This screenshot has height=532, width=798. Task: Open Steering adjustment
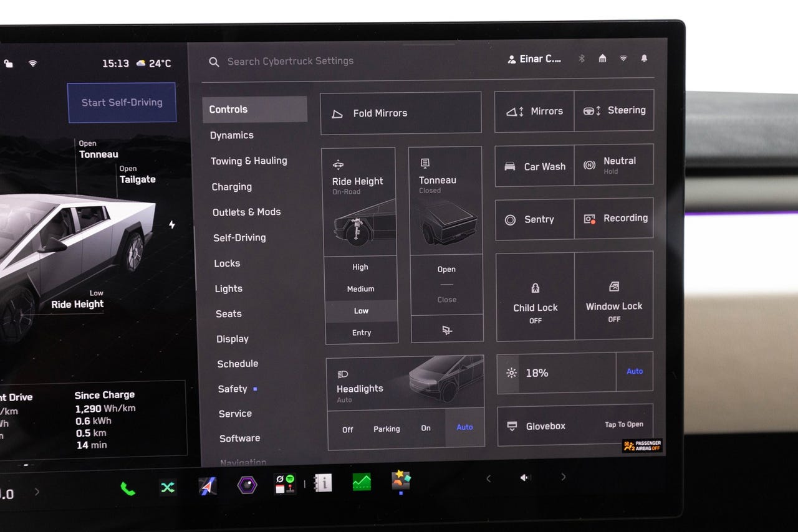[x=613, y=110]
